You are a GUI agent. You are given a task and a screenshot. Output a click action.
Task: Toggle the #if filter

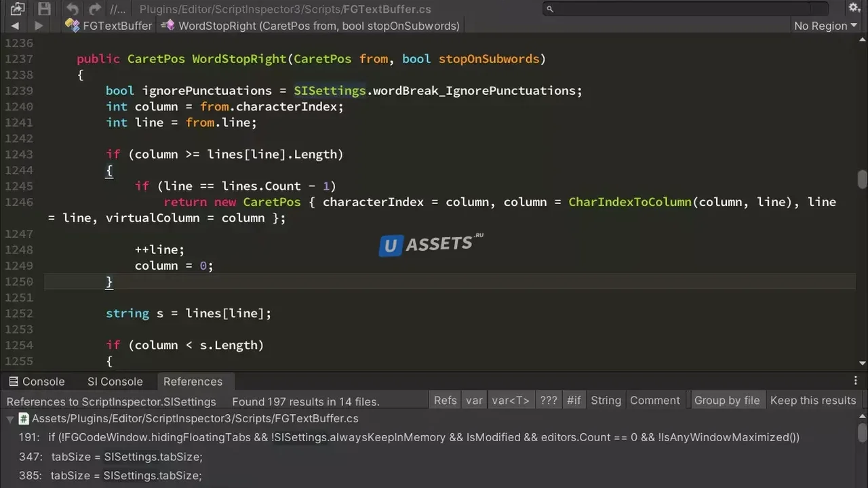tap(574, 401)
